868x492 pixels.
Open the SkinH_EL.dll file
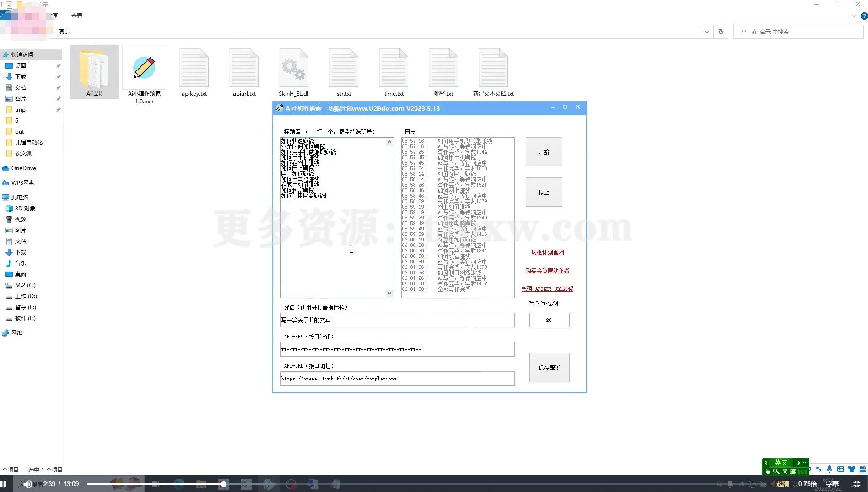tap(294, 69)
